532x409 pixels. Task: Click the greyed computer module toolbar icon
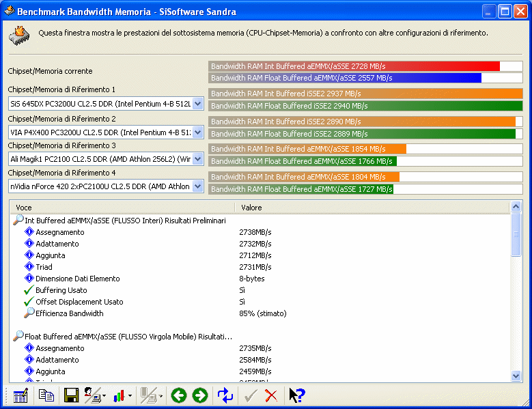click(149, 395)
